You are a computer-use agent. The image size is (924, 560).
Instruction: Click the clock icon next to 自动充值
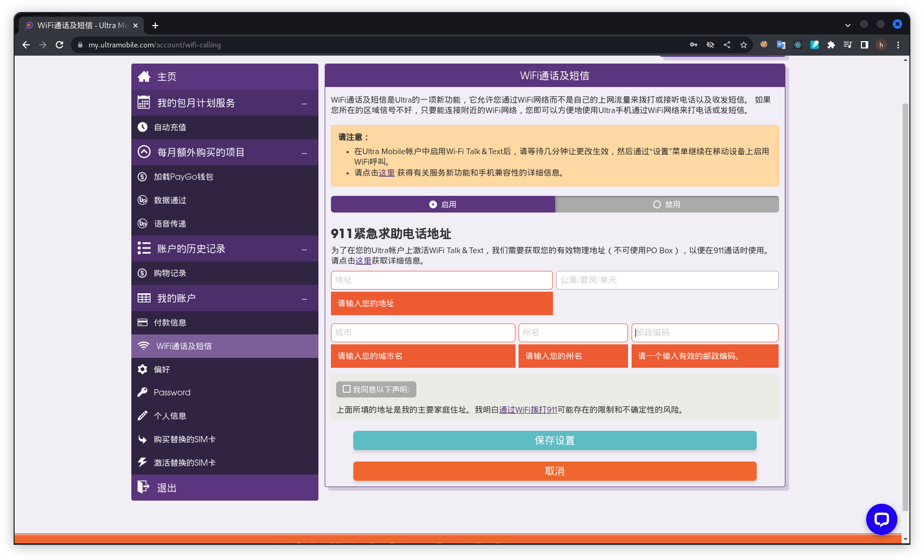(142, 127)
